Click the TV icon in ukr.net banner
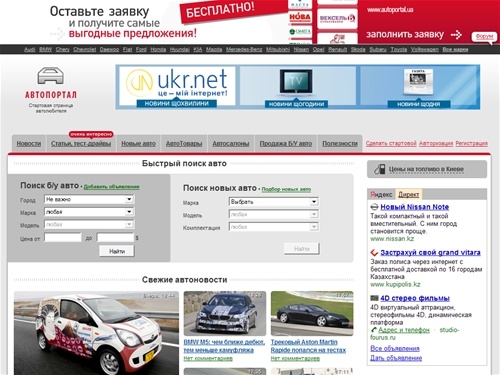Screen dimensions: 500x375 [x=296, y=82]
